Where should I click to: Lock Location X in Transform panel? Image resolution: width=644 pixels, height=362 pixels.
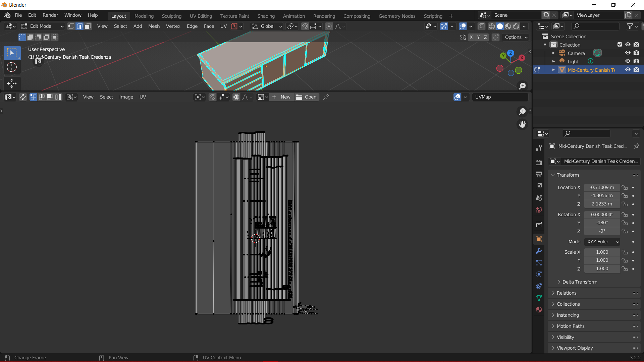pyautogui.click(x=625, y=187)
